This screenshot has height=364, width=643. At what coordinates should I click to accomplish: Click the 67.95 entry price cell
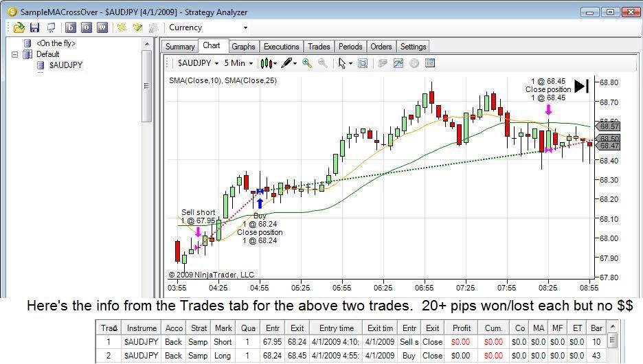272,342
